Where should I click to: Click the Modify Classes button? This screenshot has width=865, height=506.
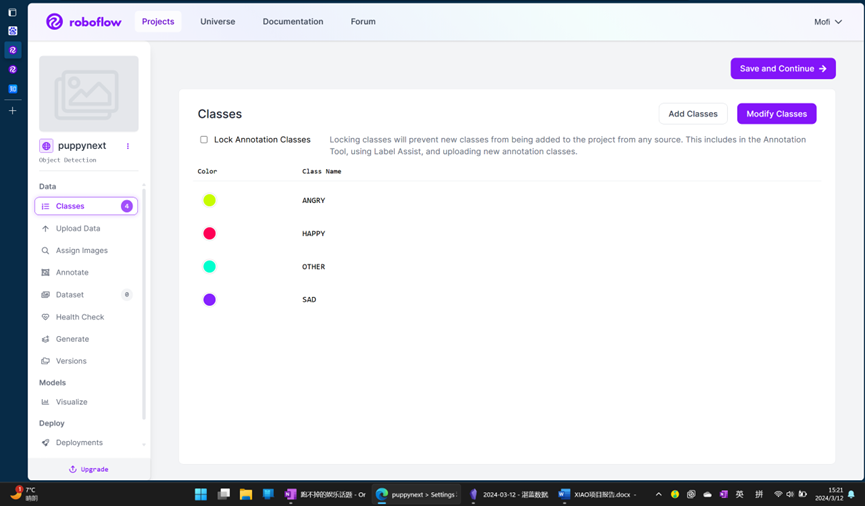coord(777,114)
